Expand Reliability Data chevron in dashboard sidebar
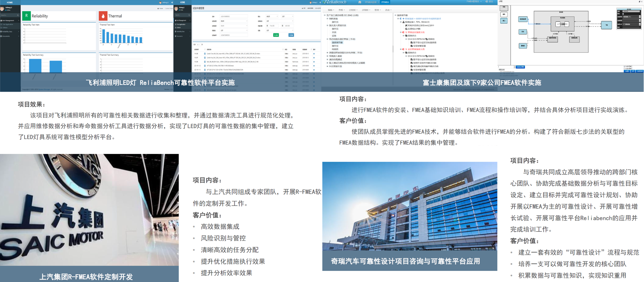 (18, 32)
